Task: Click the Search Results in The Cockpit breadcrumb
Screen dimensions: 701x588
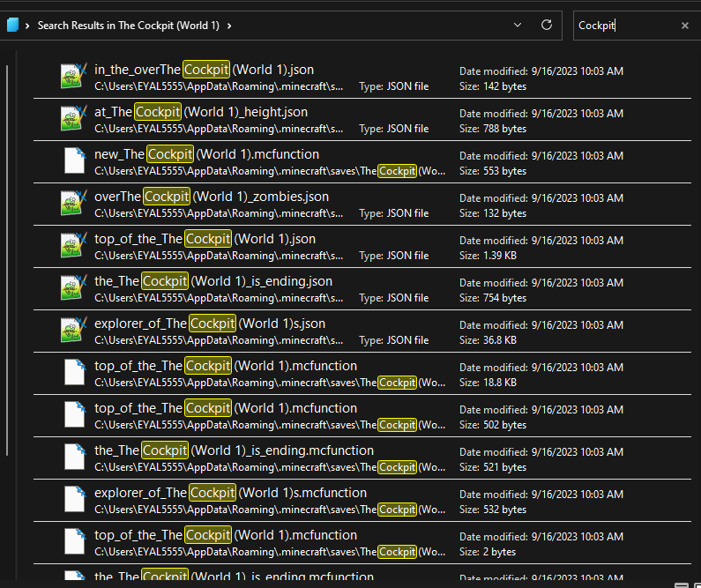Action: pyautogui.click(x=129, y=26)
